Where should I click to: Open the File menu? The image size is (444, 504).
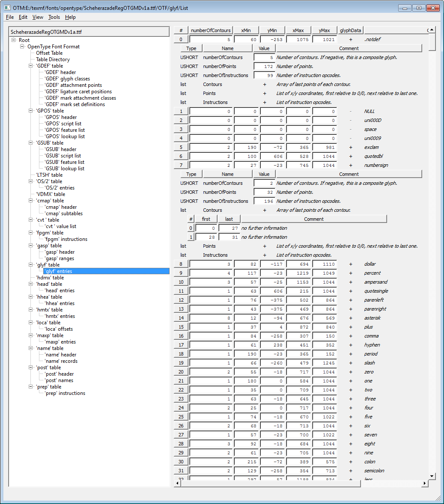(10, 17)
